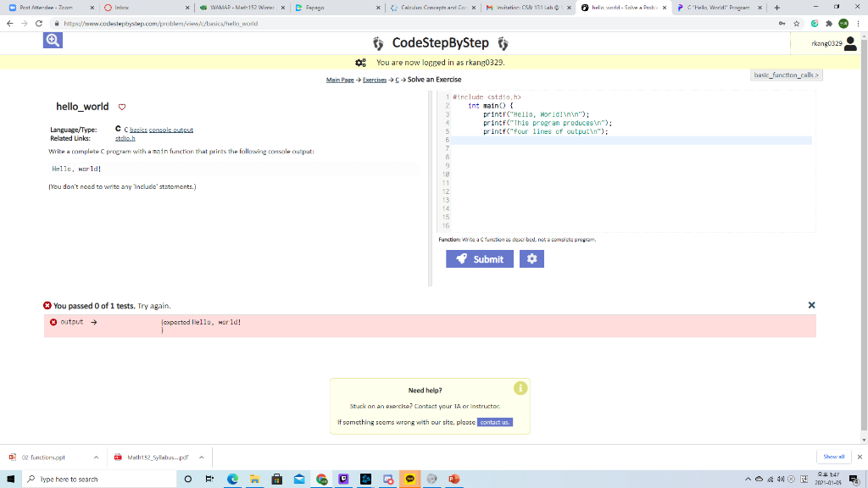This screenshot has height=488, width=868.
Task: Open the Windows Start menu
Action: [x=10, y=480]
